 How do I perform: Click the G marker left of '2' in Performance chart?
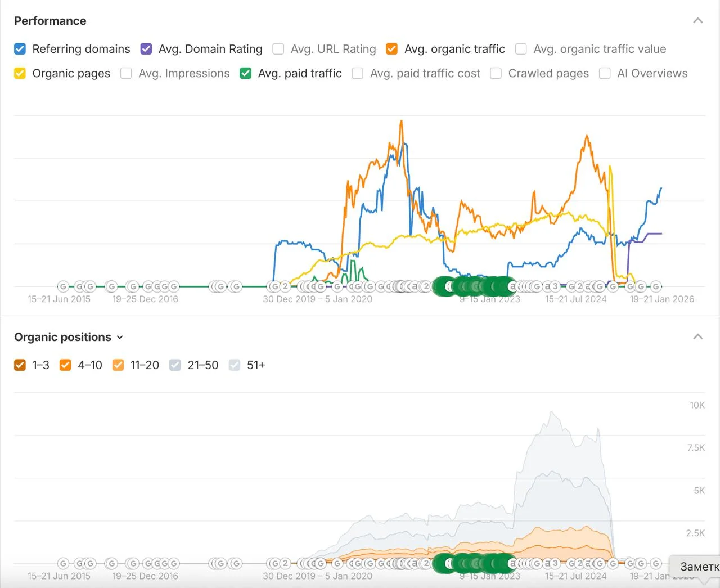274,286
